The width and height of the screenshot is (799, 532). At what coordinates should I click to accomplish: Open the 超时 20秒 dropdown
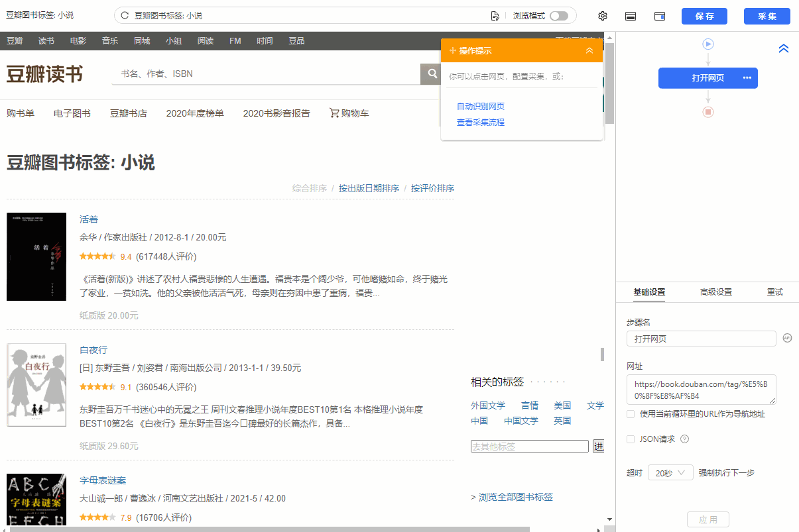670,473
